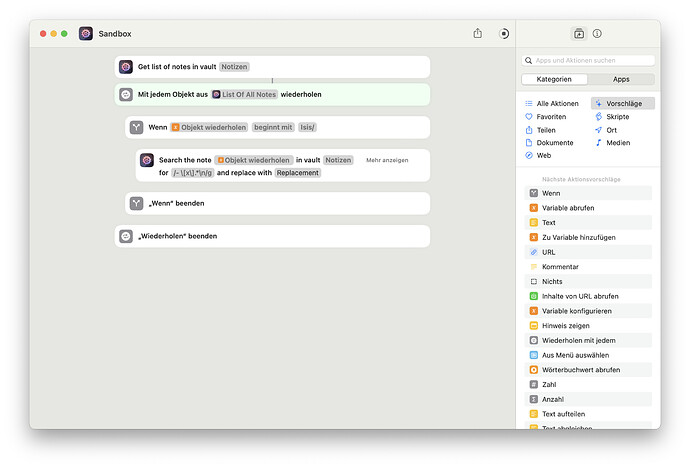
Task: Select the "Wiederholen" beenden action text
Action: click(177, 236)
